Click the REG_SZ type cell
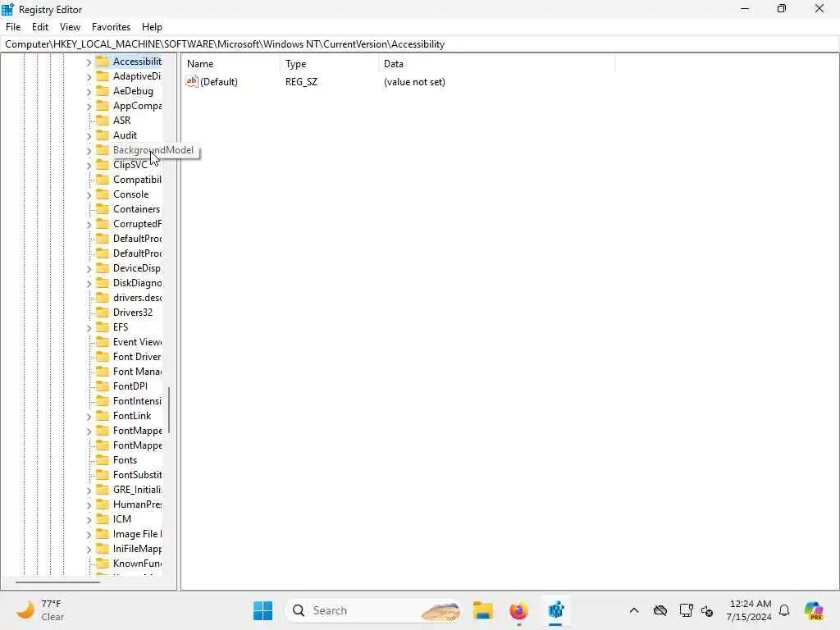 pos(301,82)
